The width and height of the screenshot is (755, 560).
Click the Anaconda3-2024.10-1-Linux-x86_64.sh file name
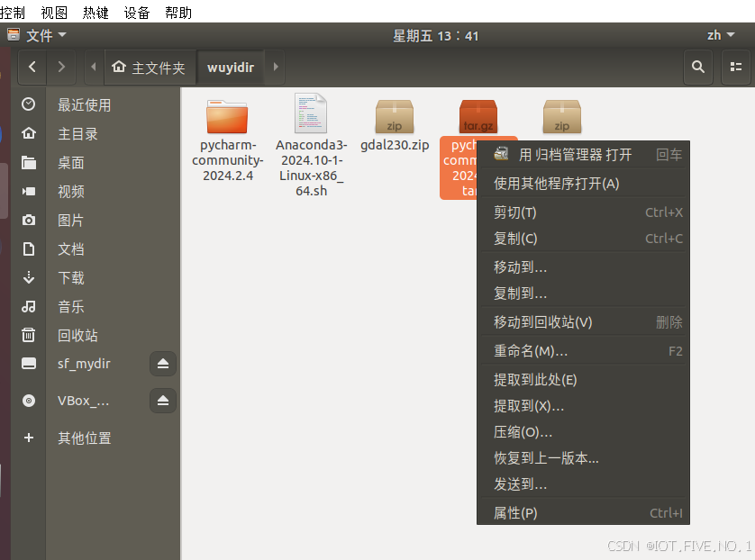coord(311,167)
